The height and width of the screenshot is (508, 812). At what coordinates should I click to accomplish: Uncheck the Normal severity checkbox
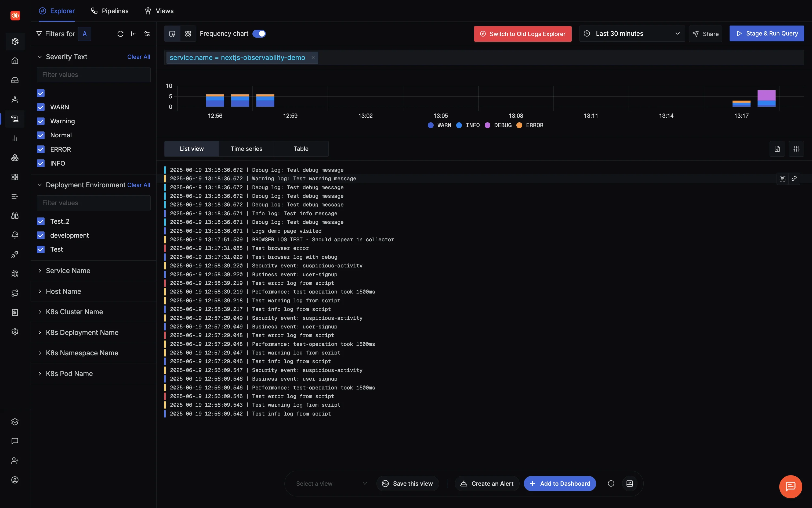(x=41, y=135)
